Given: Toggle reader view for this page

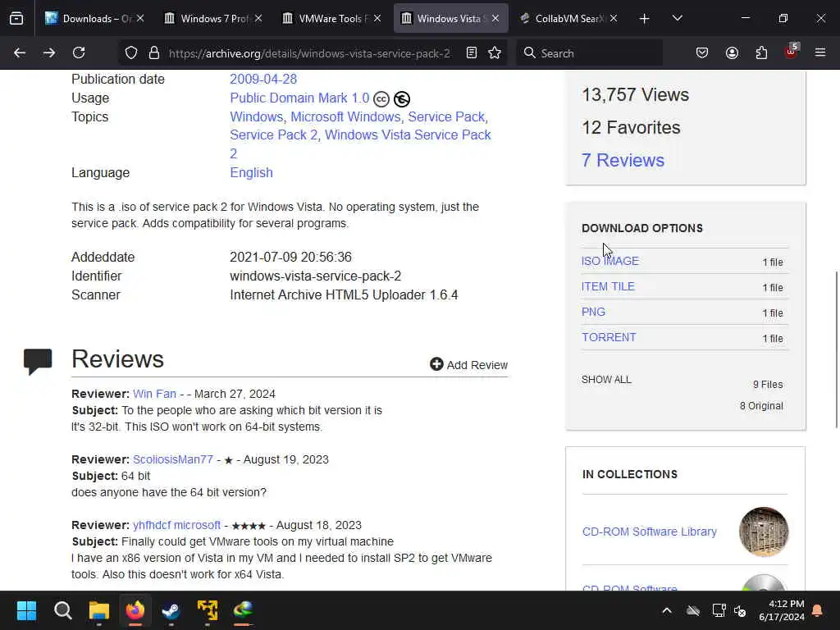Looking at the screenshot, I should tap(472, 52).
